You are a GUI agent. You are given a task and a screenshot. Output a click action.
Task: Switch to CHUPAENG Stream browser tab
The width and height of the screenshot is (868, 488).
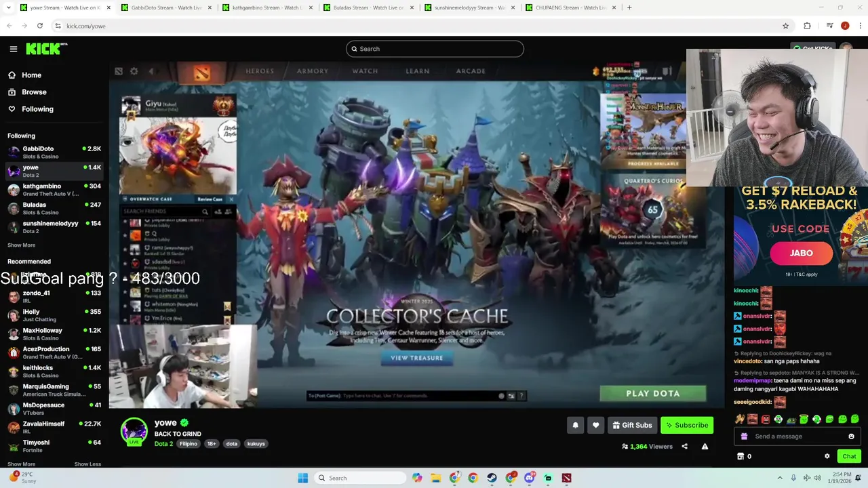tap(571, 7)
